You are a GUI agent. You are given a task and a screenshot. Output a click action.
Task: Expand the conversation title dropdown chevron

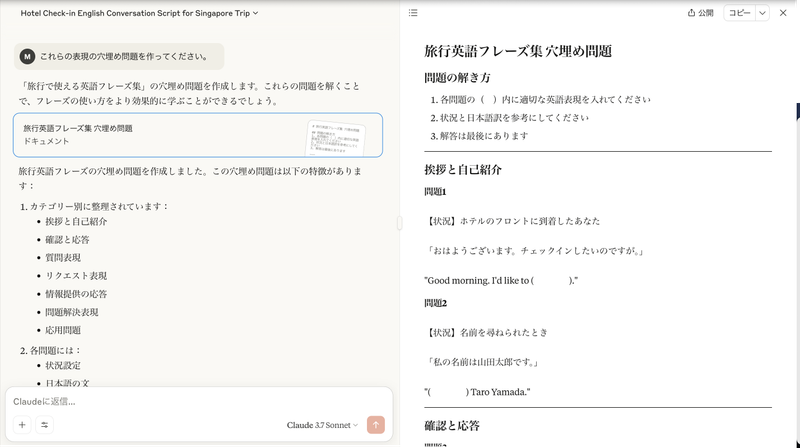click(256, 13)
